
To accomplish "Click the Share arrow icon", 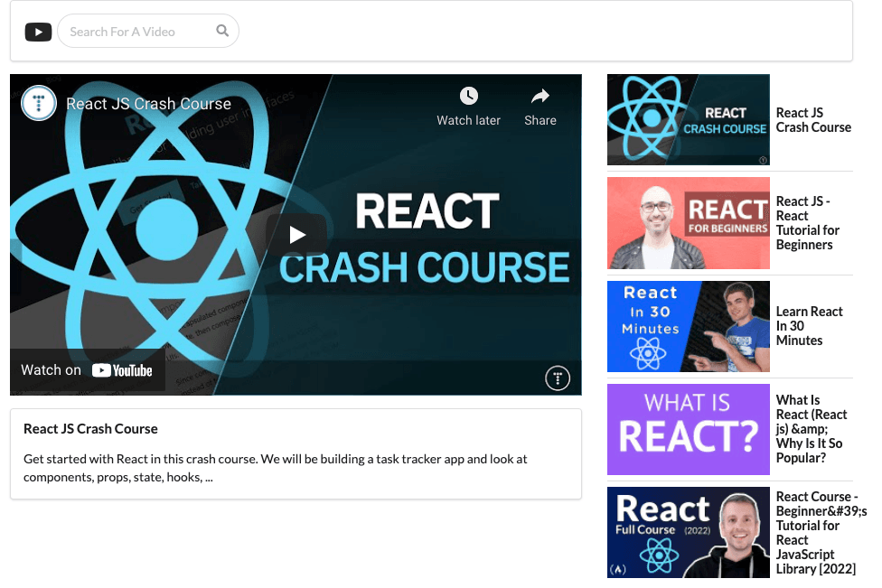I will click(540, 96).
